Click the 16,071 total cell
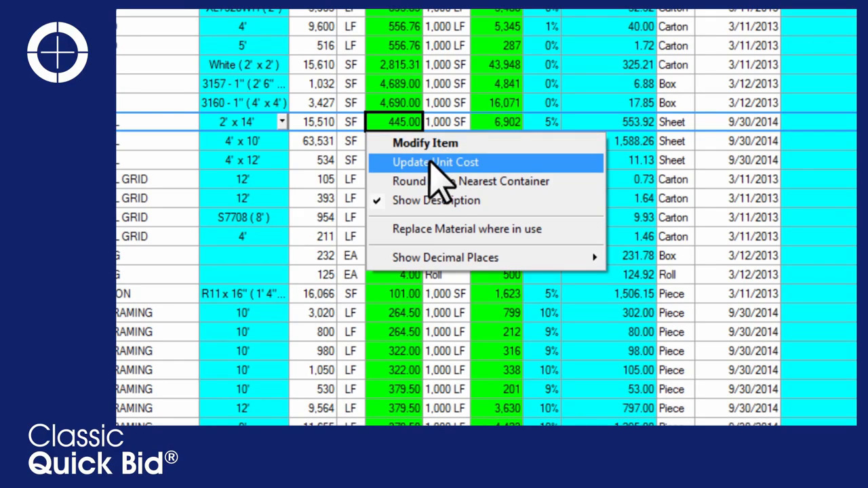 (496, 103)
